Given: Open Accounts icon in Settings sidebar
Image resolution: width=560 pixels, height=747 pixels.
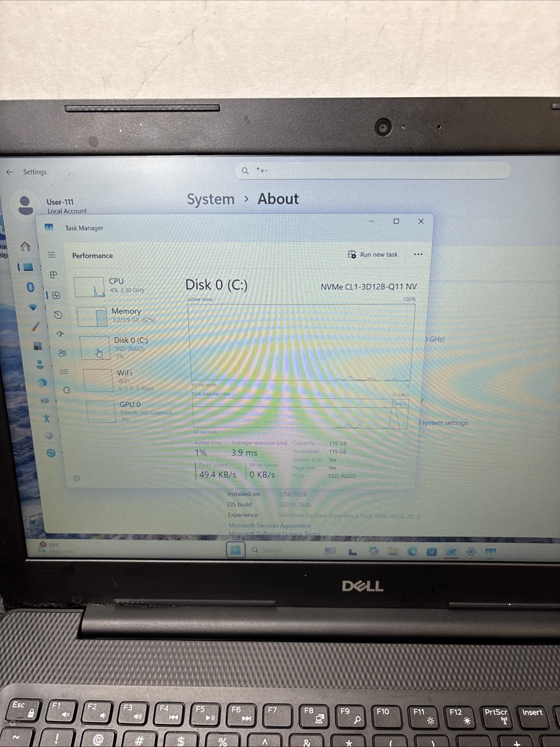Looking at the screenshot, I should (x=40, y=364).
